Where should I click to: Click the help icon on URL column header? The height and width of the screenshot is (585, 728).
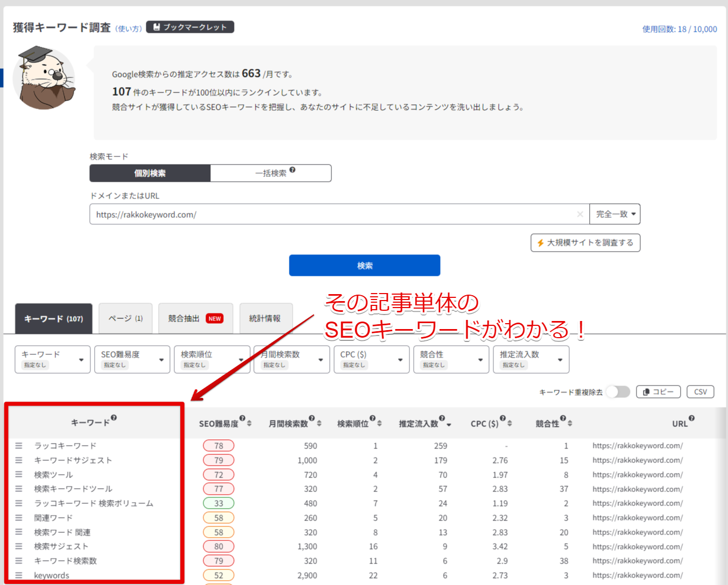(691, 418)
